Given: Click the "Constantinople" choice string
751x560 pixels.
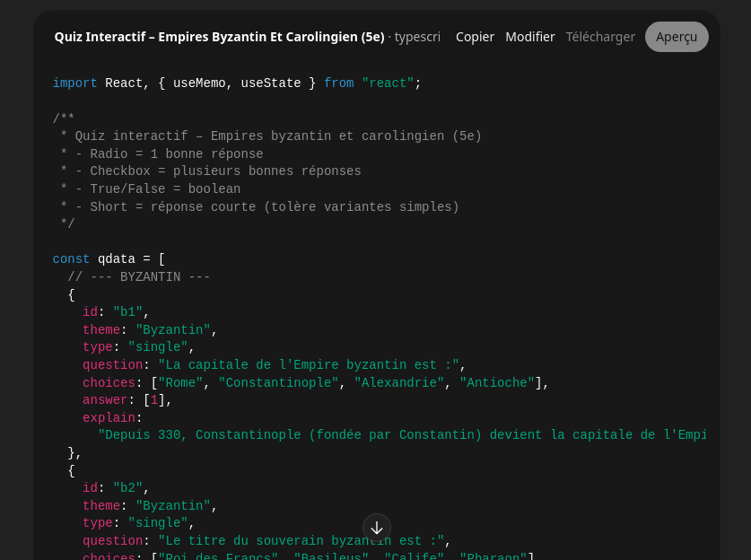Looking at the screenshot, I should [278, 383].
